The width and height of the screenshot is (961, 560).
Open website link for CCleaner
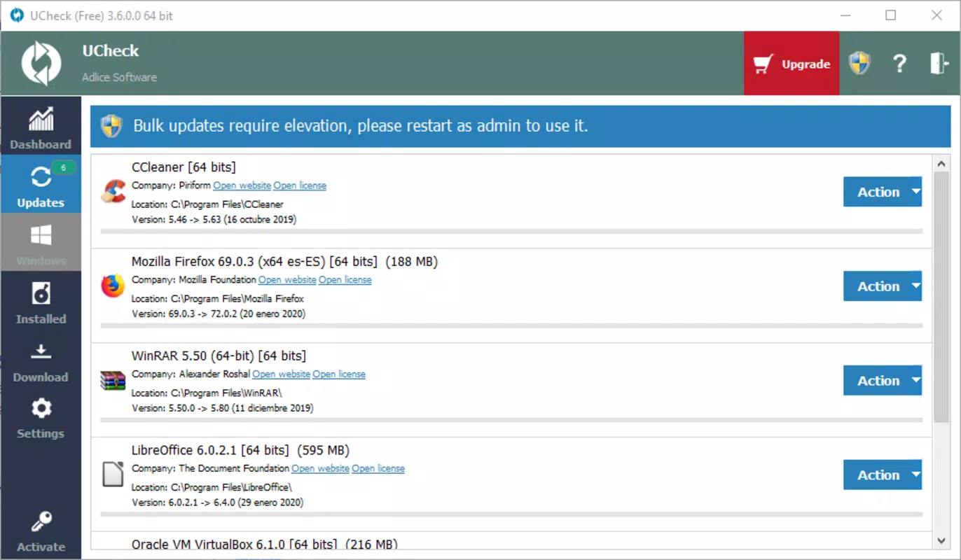[242, 185]
